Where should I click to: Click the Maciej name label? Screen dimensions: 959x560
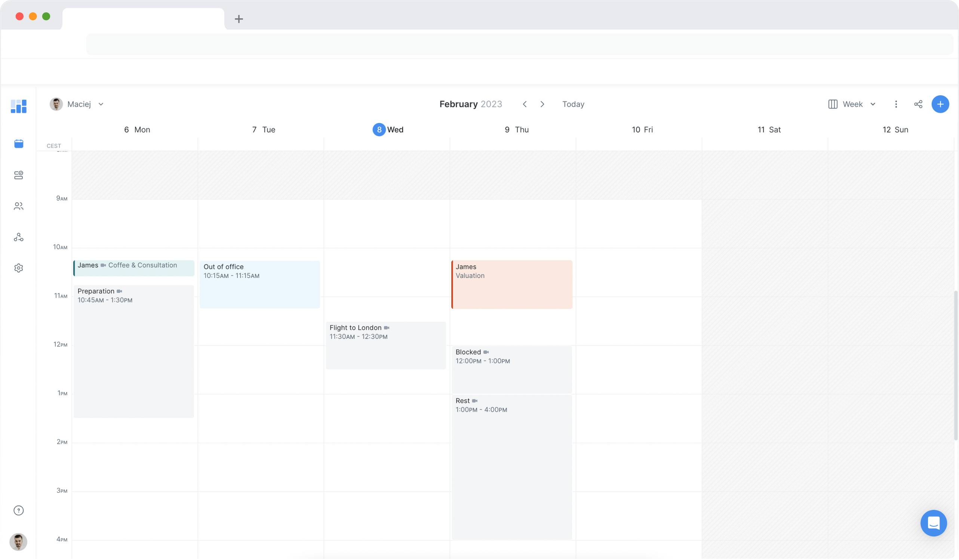tap(79, 104)
